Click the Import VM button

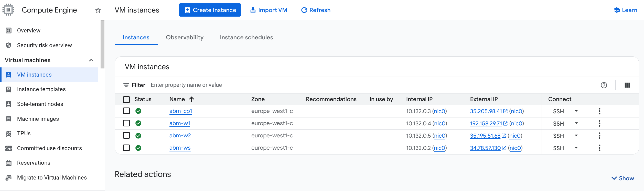tap(269, 10)
